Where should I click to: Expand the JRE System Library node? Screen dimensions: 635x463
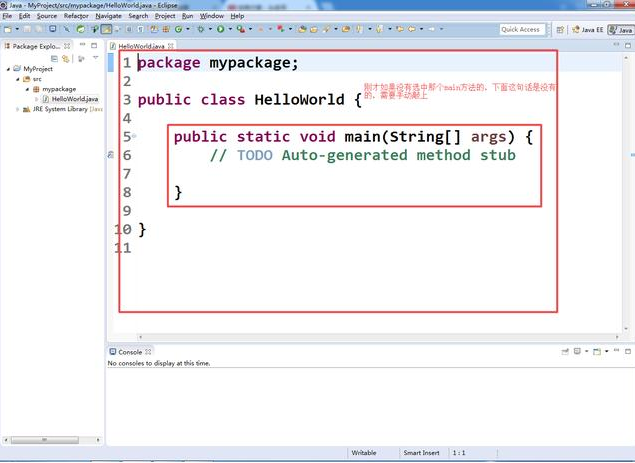18,109
